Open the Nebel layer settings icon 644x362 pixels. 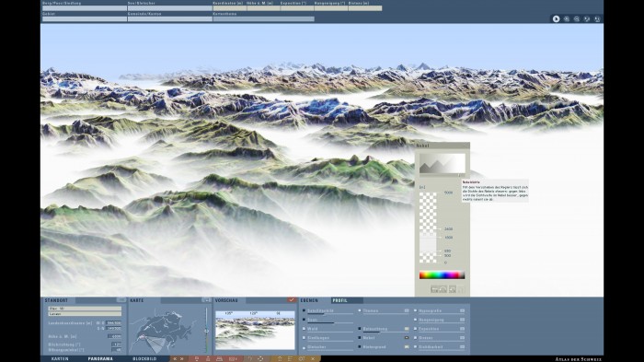tap(407, 338)
